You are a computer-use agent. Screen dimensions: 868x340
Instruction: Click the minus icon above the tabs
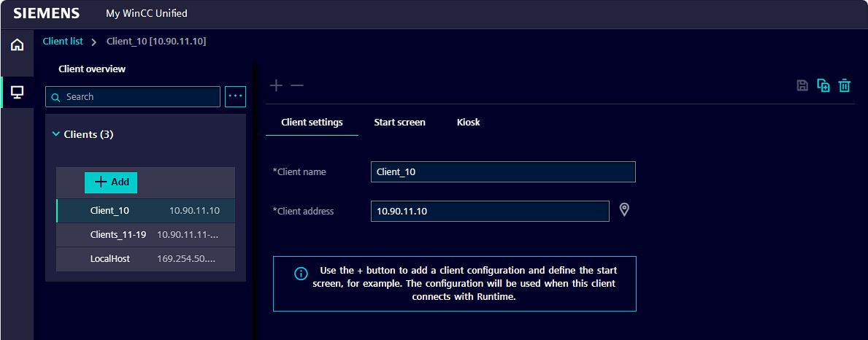point(296,85)
